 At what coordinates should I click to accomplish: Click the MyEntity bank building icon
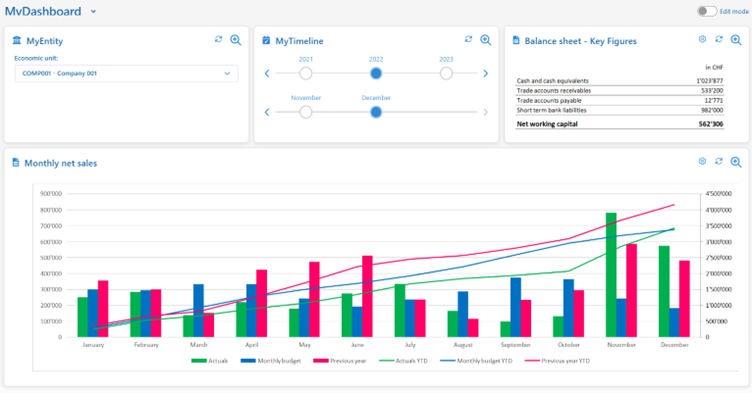17,40
